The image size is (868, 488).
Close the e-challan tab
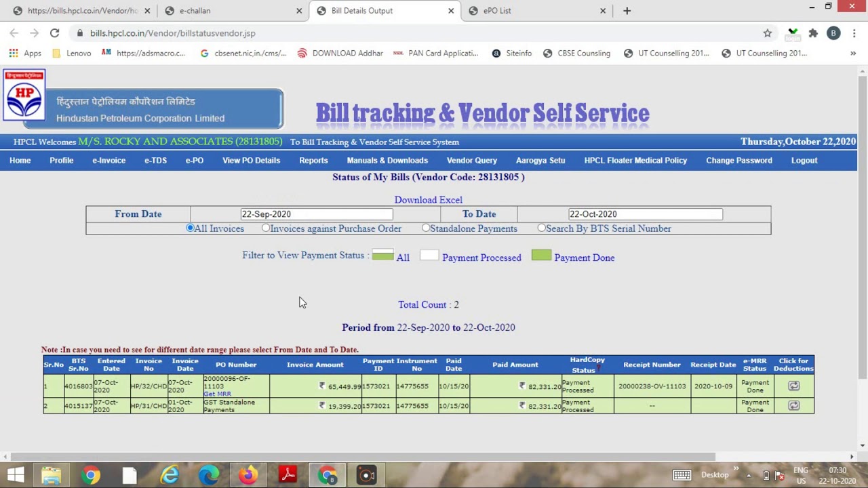299,10
